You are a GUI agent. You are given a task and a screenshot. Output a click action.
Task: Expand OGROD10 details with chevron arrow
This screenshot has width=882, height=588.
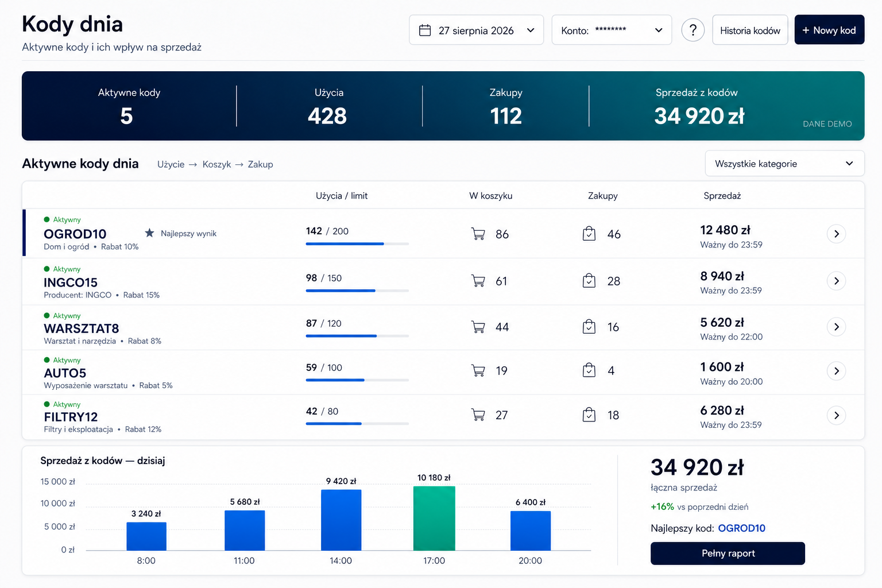[836, 234]
